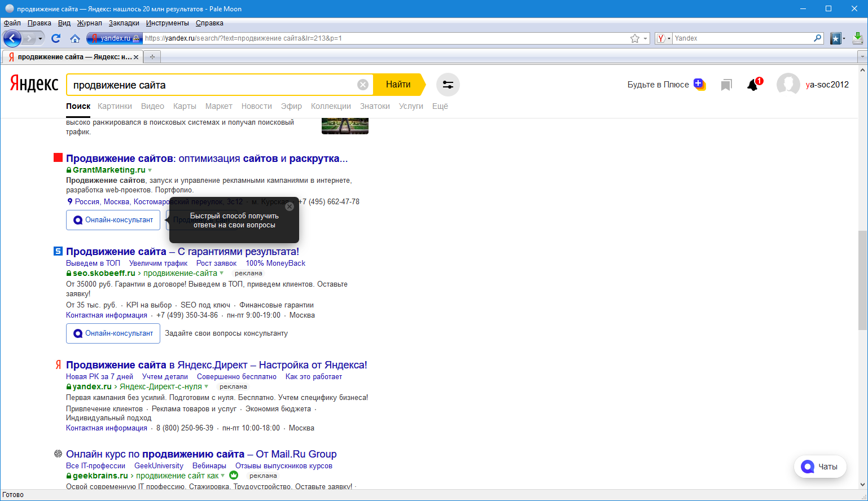The width and height of the screenshot is (868, 501).
Task: Go back with the browser Back arrow
Action: [12, 38]
